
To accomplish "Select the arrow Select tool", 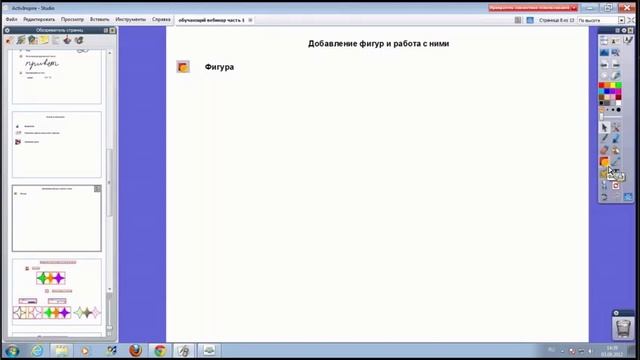I will (604, 127).
